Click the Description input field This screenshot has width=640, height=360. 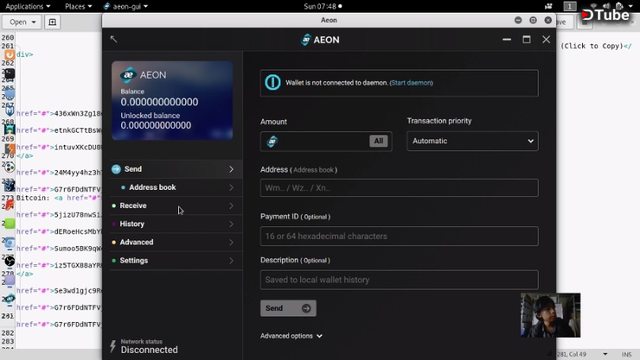399,280
